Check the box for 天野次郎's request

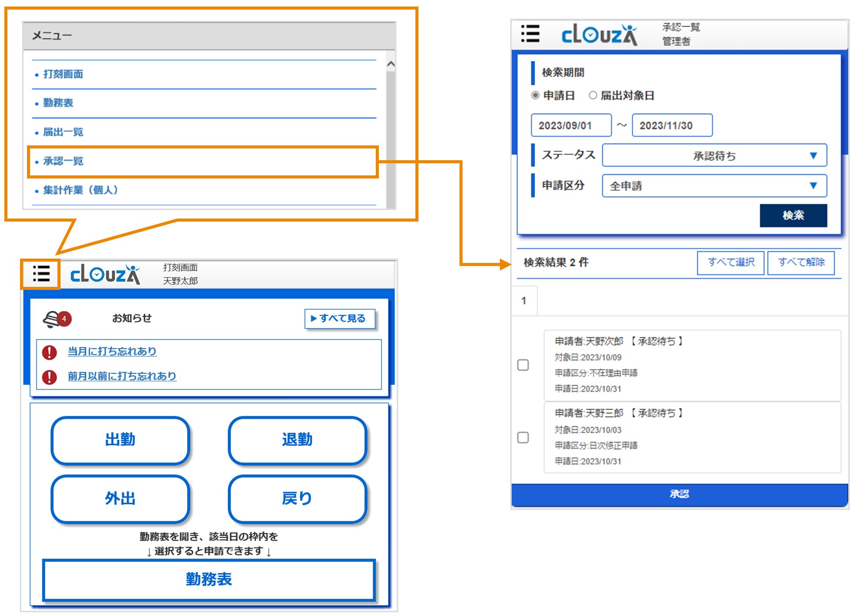pyautogui.click(x=523, y=365)
